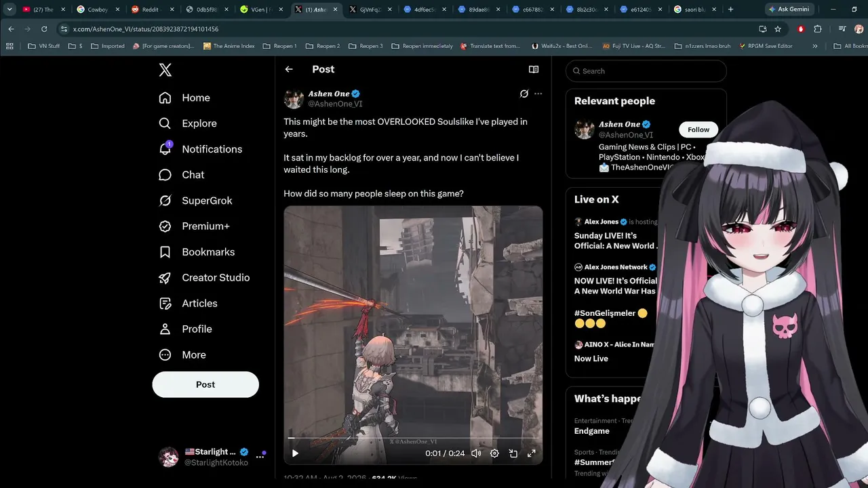Click the Post compose button
Viewport: 868px width, 488px height.
click(205, 384)
